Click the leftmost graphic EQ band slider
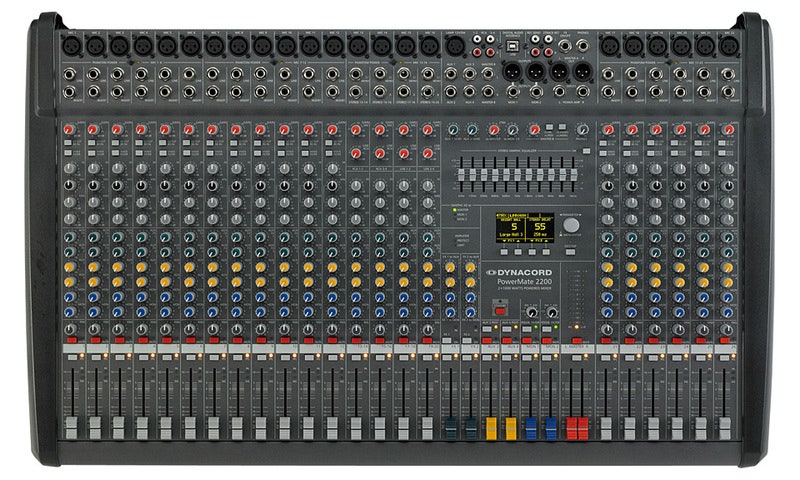800x480 pixels. pos(462,172)
